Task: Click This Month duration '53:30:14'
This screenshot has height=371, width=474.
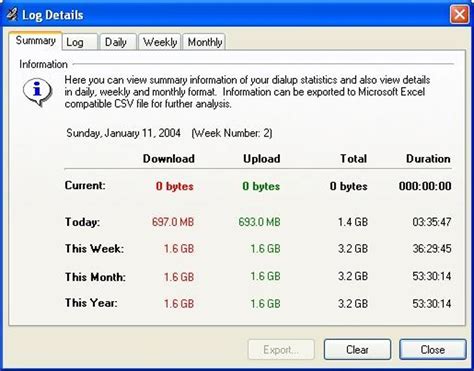Action: 432,276
